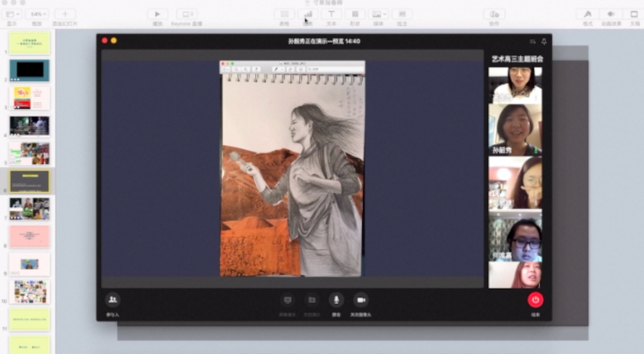The height and width of the screenshot is (354, 644).
Task: Open the Keynote View (显示) dropdown
Action: click(12, 14)
